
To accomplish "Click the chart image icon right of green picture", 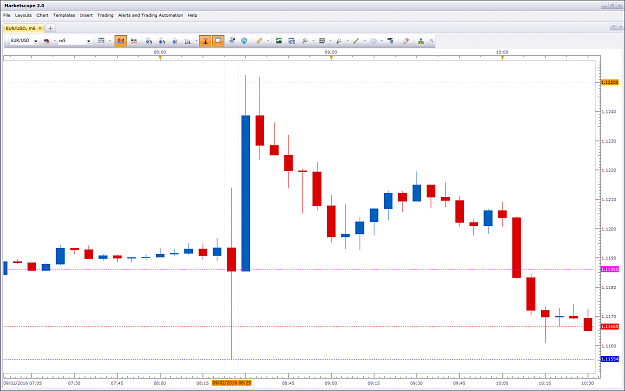I will click(x=291, y=41).
